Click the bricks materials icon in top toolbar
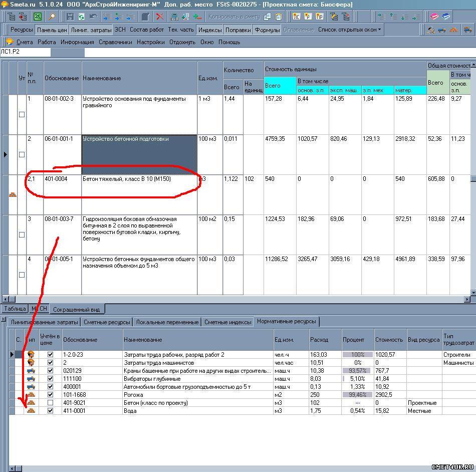The image size is (476, 472). click(453, 30)
